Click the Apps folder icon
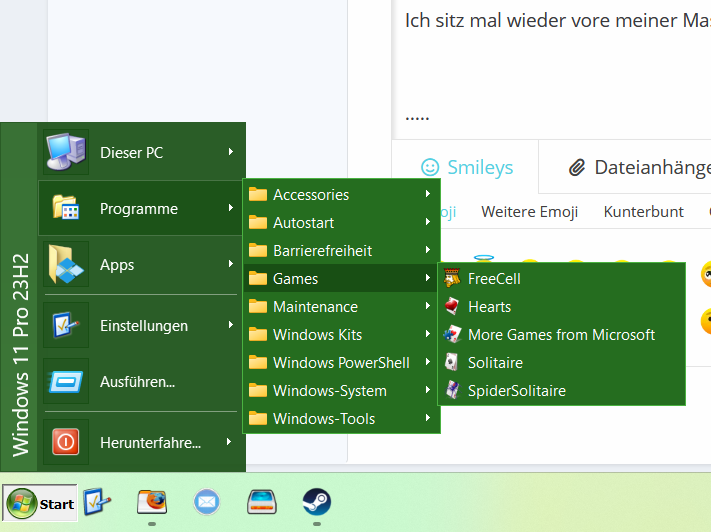Image resolution: width=711 pixels, height=532 pixels. click(66, 264)
